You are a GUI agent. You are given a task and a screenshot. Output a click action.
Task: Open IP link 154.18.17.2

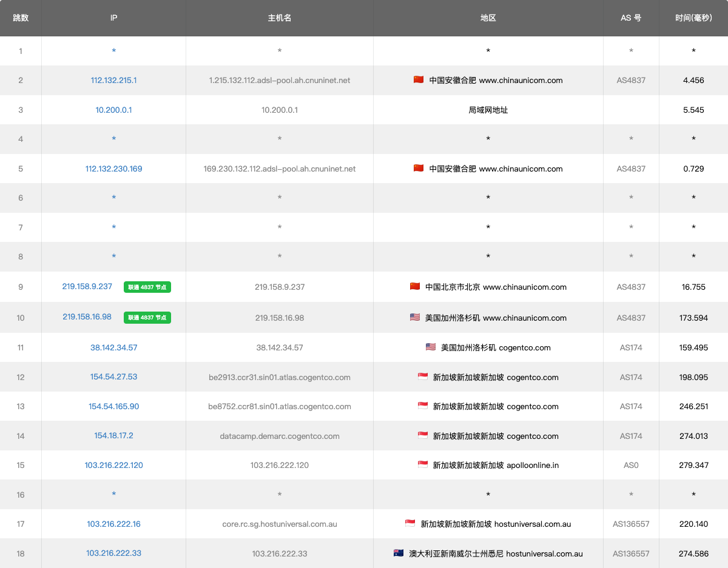click(x=114, y=435)
